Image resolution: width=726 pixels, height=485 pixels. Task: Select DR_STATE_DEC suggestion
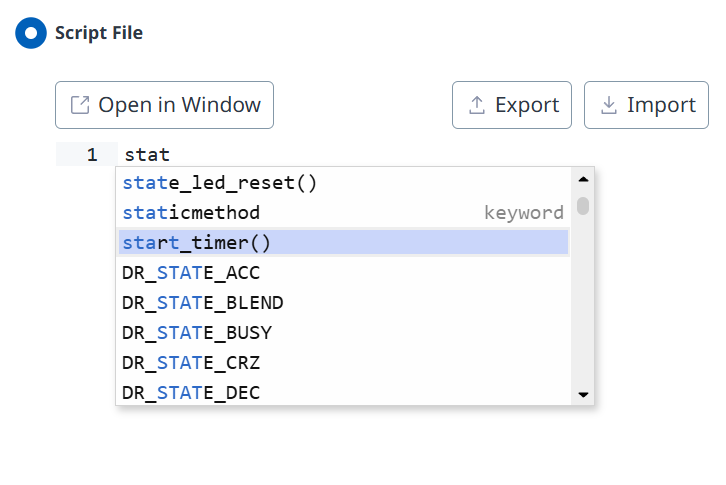(192, 393)
